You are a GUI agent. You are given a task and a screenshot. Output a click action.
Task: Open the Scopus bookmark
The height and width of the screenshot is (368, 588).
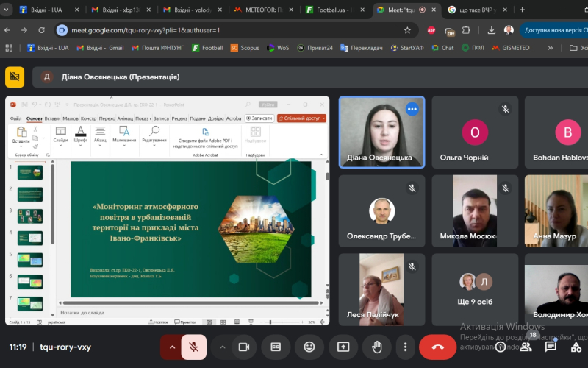coord(245,48)
